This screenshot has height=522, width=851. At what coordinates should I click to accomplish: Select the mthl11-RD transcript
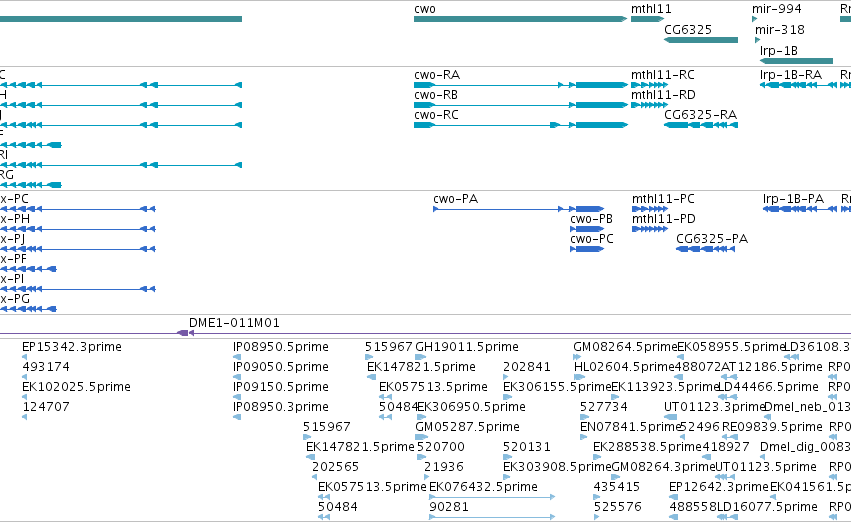650,105
